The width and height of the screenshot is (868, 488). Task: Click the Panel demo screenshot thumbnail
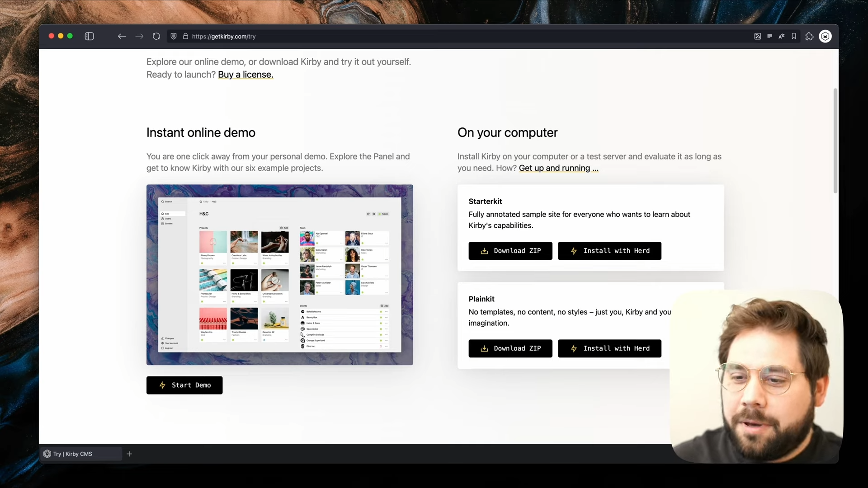click(x=279, y=274)
